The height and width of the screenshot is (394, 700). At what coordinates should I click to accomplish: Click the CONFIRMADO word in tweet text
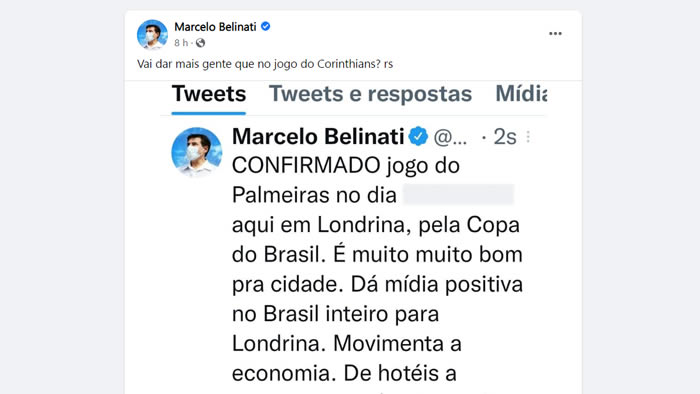tap(306, 166)
